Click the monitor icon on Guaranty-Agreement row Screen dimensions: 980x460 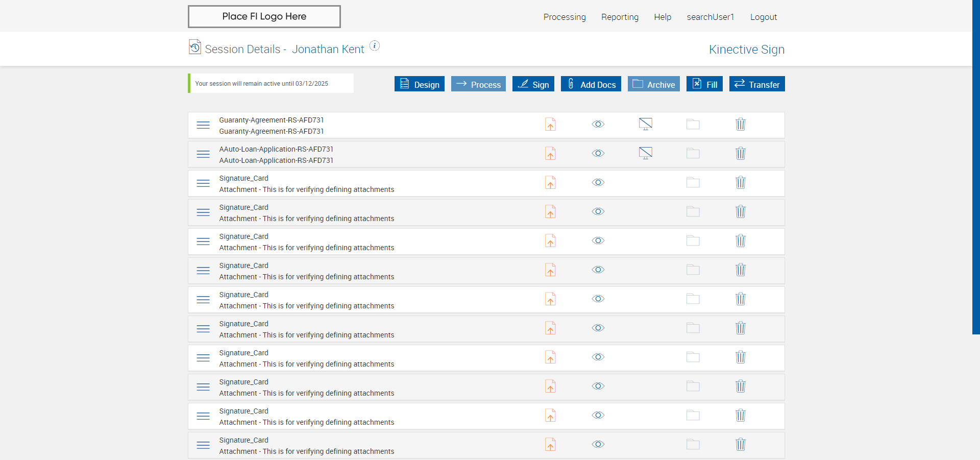tap(646, 124)
